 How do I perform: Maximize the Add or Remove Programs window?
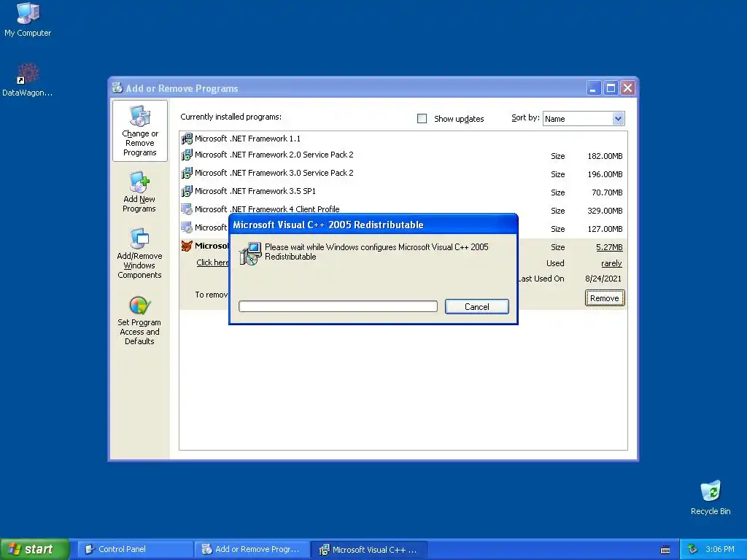[611, 88]
